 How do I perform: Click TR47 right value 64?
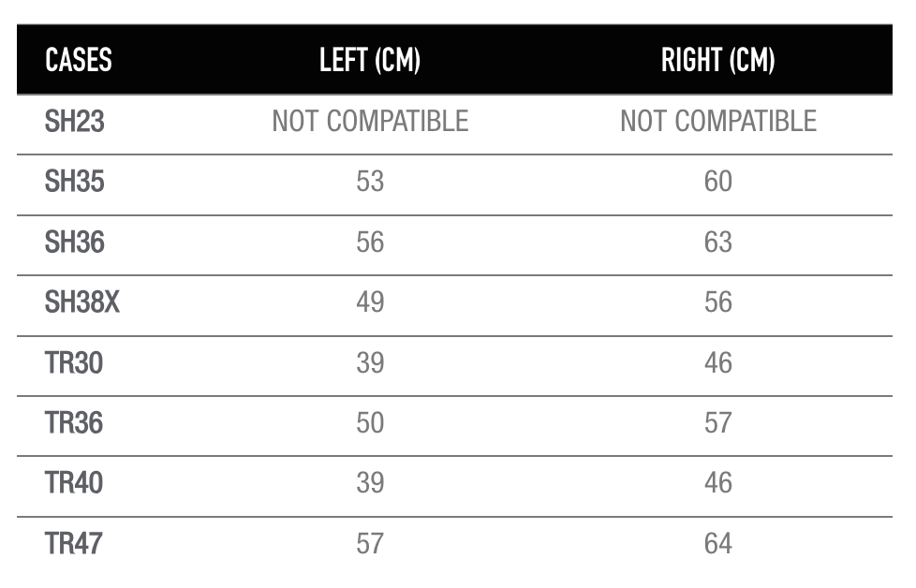point(718,544)
